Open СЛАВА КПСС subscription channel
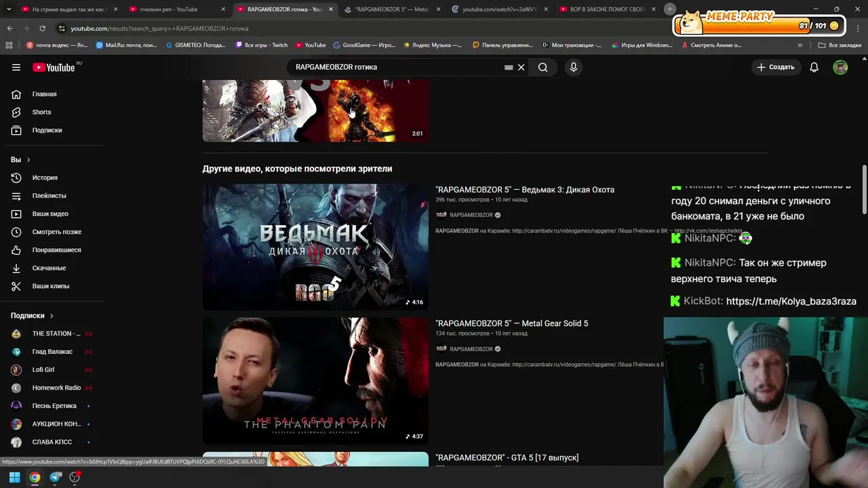Image resolution: width=868 pixels, height=488 pixels. [52, 442]
